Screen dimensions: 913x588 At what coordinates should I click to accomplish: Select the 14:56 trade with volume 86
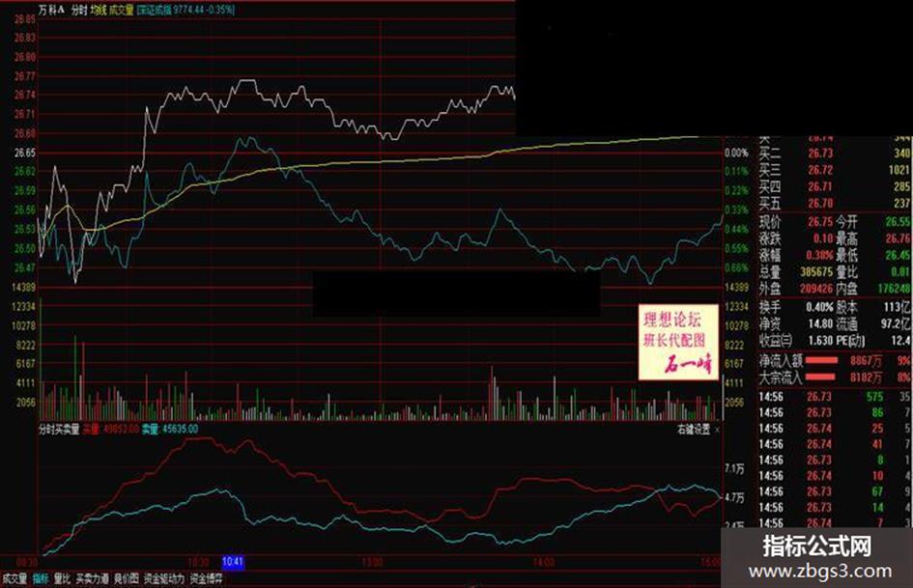pos(835,413)
